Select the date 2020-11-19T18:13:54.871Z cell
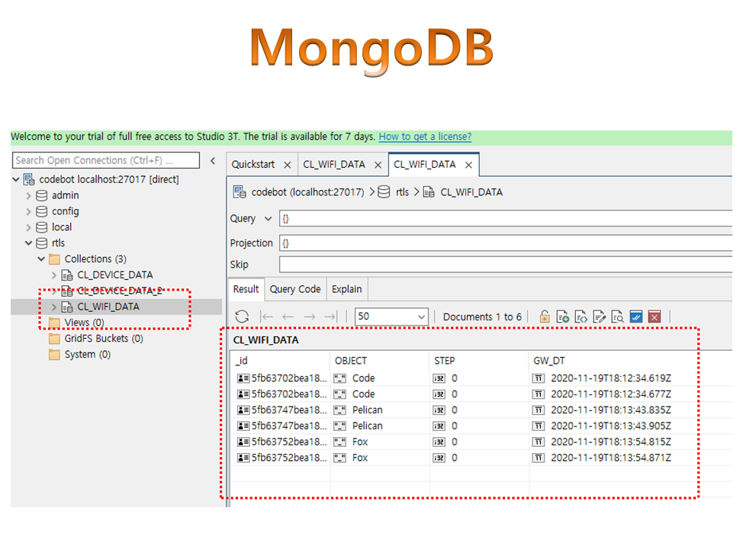The width and height of the screenshot is (756, 556). tap(611, 458)
